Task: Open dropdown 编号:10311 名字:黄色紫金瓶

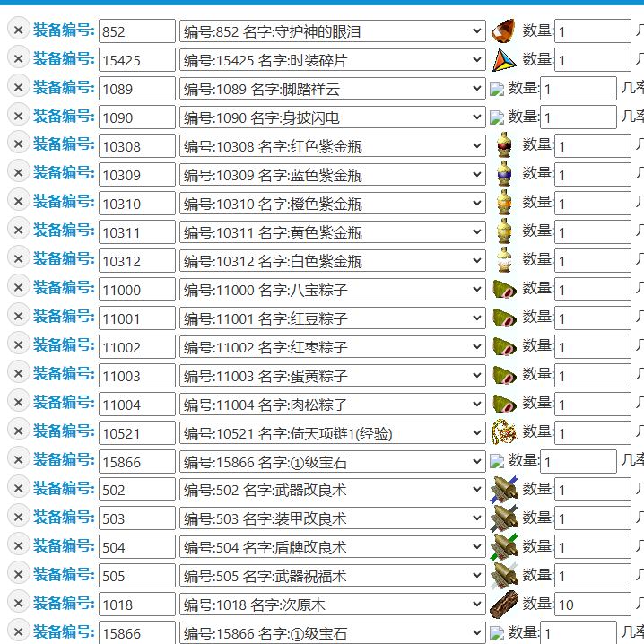Action: click(x=333, y=232)
